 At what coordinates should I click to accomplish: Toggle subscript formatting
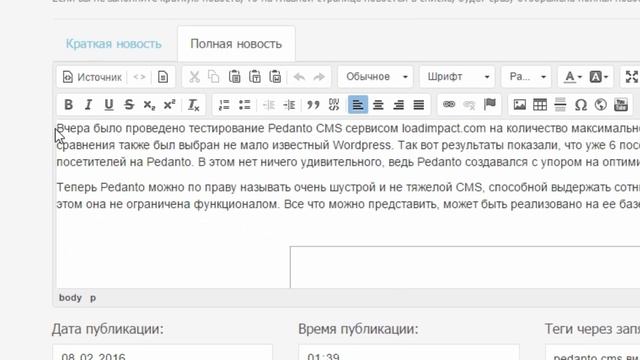pyautogui.click(x=149, y=105)
